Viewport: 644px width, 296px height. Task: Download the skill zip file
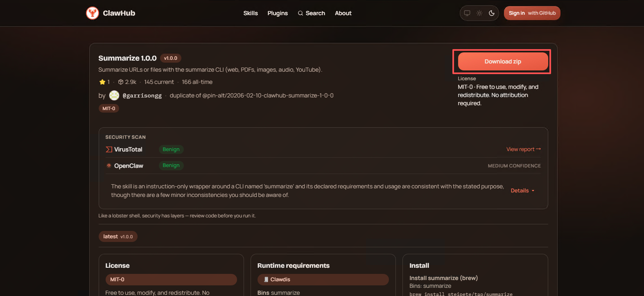point(503,61)
